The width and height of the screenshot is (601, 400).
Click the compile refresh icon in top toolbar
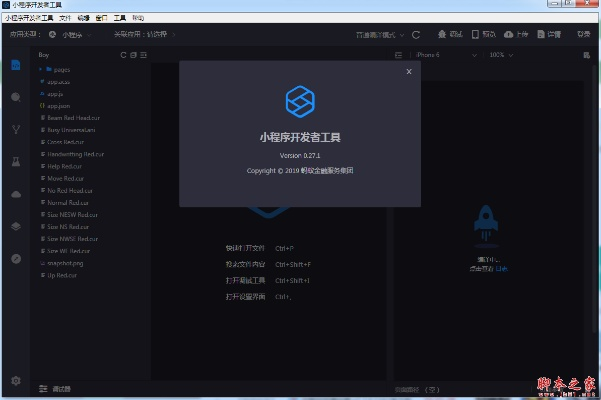click(416, 35)
